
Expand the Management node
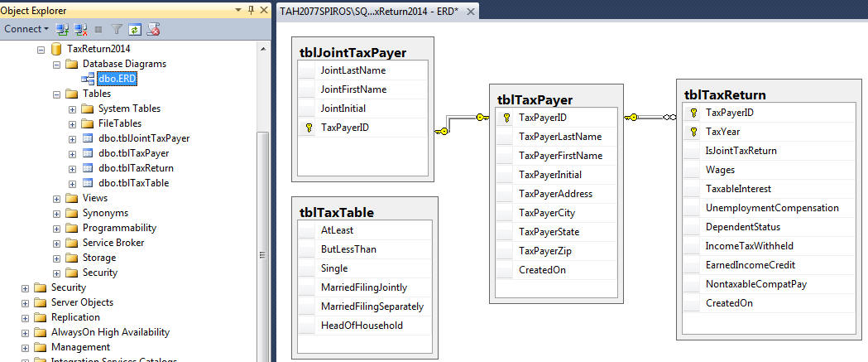pos(25,348)
